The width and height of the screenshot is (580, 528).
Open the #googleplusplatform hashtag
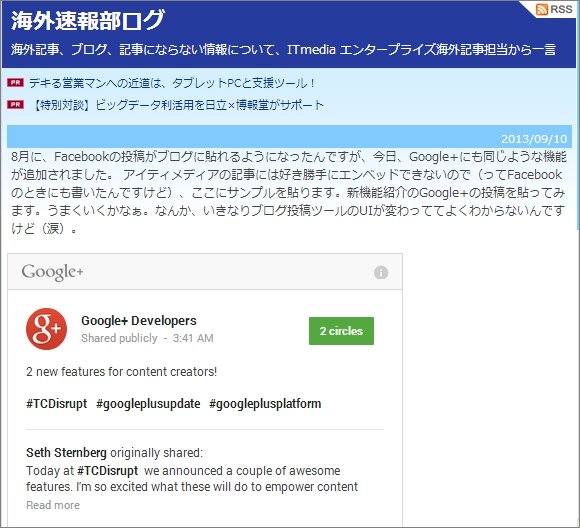tap(265, 404)
